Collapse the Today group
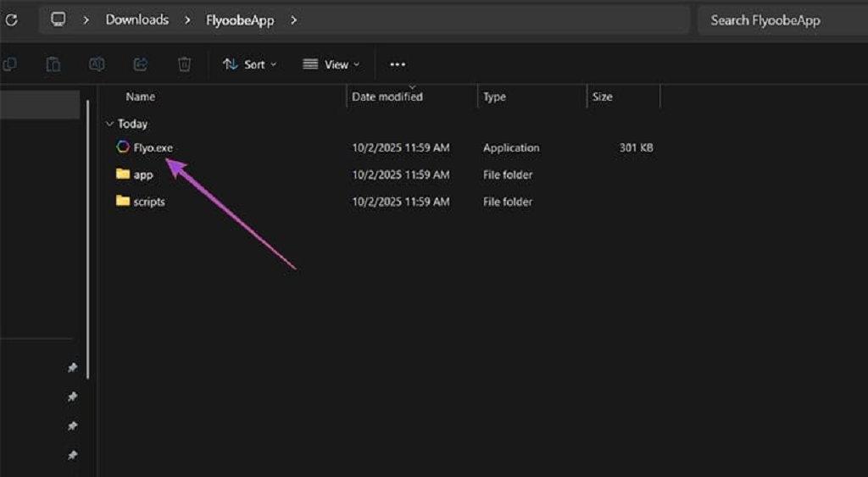This screenshot has height=477, width=868. (x=108, y=124)
